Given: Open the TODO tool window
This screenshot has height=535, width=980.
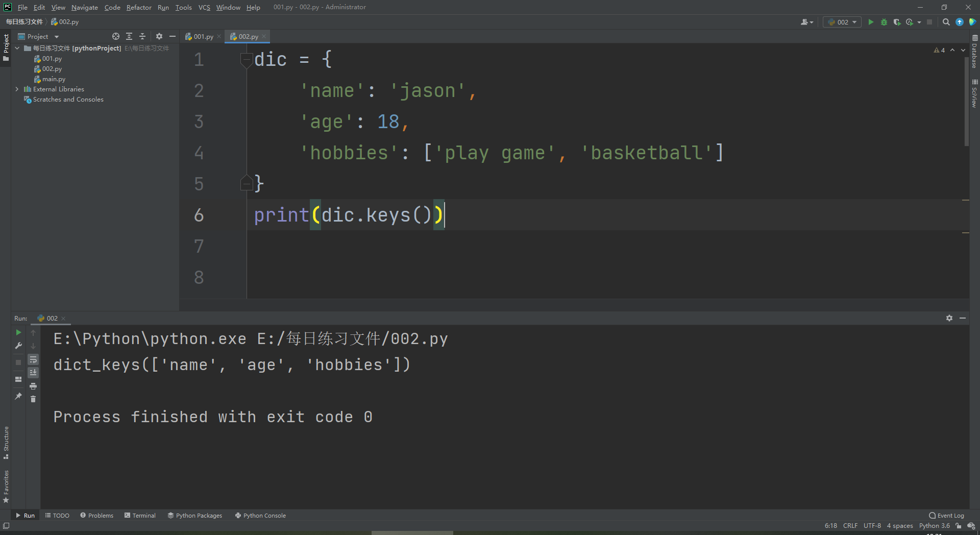Looking at the screenshot, I should pyautogui.click(x=57, y=516).
